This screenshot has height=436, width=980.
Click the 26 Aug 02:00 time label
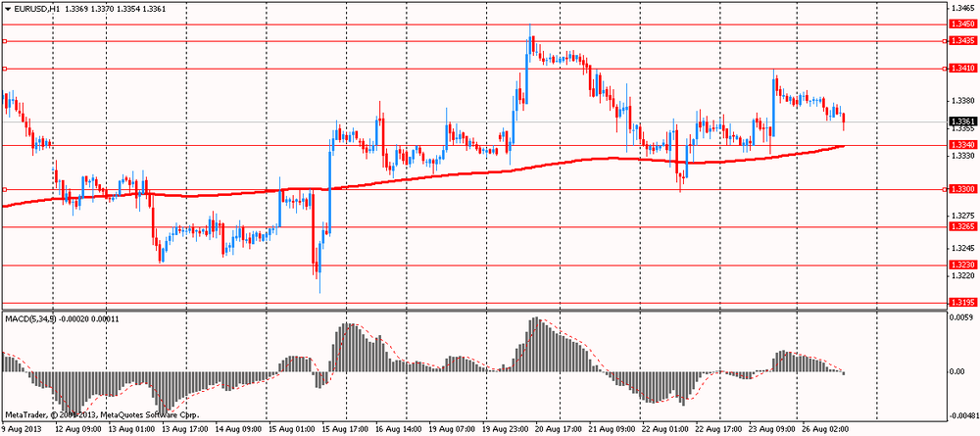click(x=827, y=430)
